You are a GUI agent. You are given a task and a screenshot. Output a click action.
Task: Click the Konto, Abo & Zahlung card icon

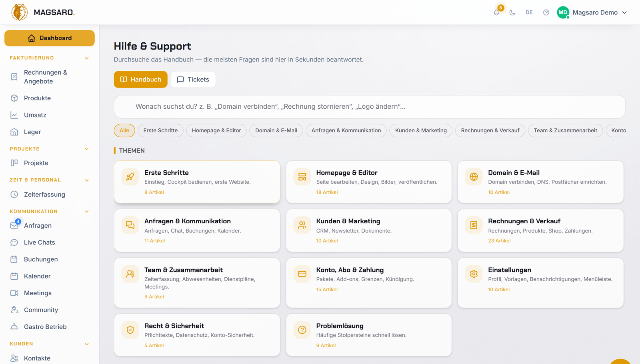302,274
